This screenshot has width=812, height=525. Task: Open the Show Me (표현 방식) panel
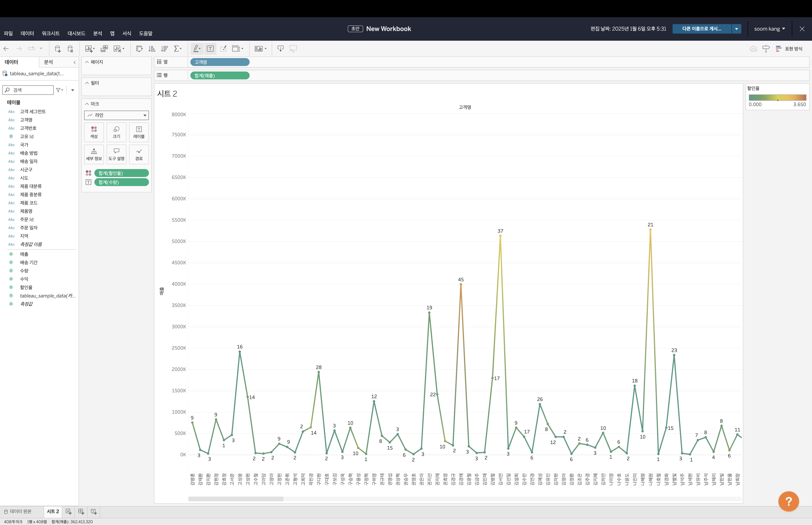coord(789,49)
